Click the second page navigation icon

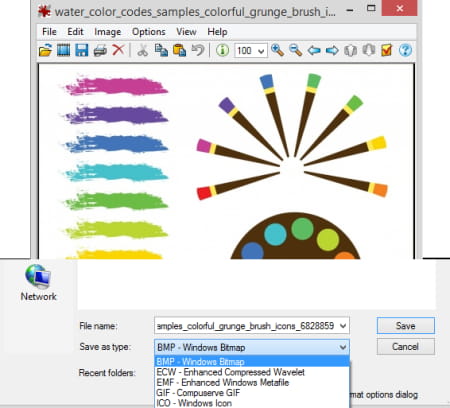[x=369, y=51]
